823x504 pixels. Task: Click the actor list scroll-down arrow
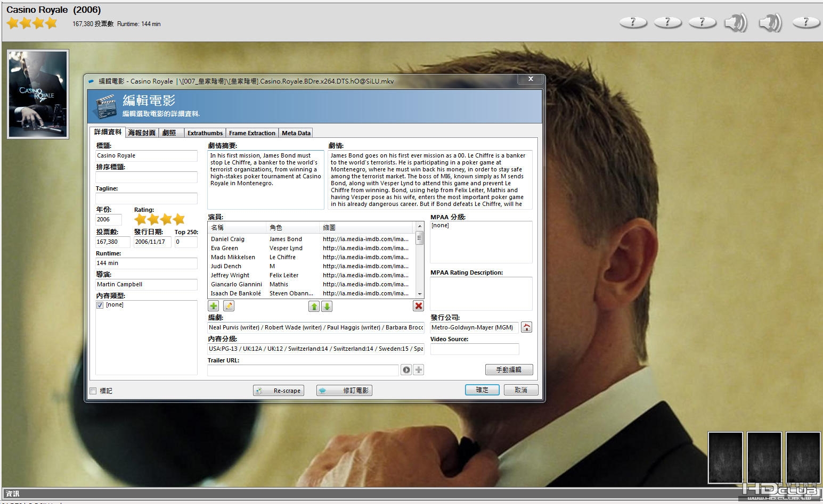pyautogui.click(x=420, y=294)
